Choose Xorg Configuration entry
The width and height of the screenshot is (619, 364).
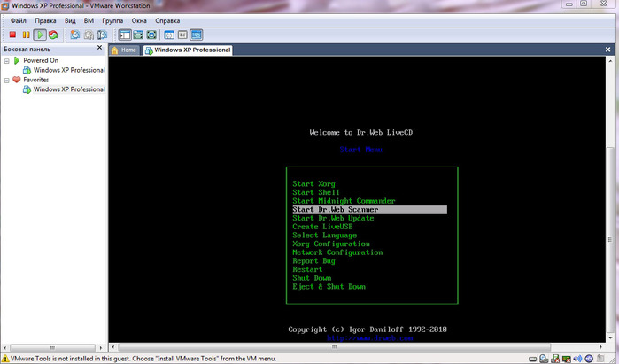331,244
